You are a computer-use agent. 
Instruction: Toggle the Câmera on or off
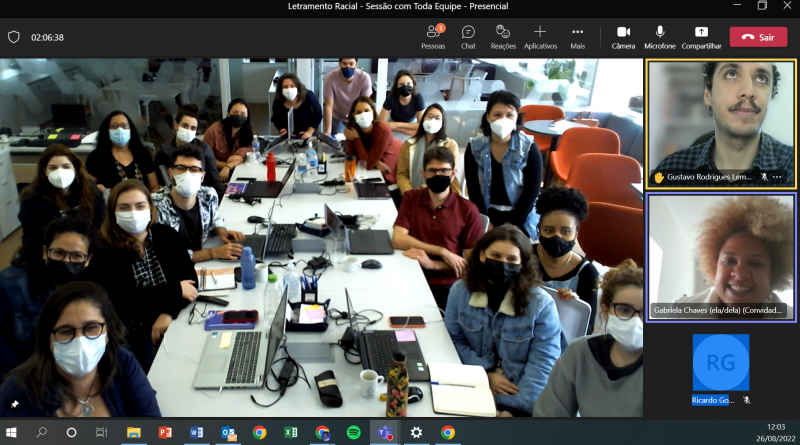coord(623,37)
